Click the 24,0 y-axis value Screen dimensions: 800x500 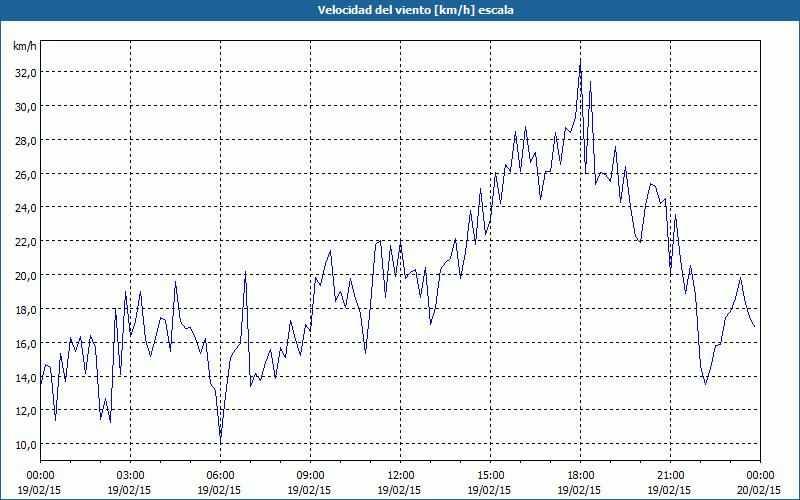26,208
